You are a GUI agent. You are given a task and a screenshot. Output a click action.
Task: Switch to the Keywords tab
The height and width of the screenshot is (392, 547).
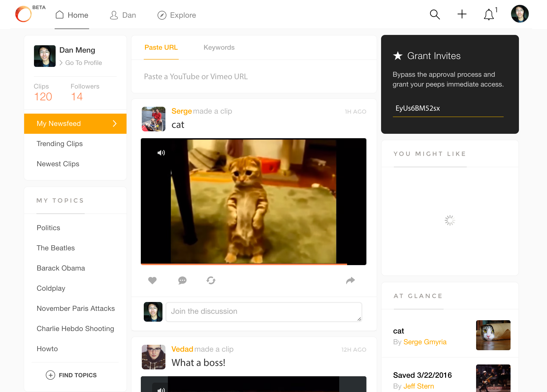pos(219,47)
